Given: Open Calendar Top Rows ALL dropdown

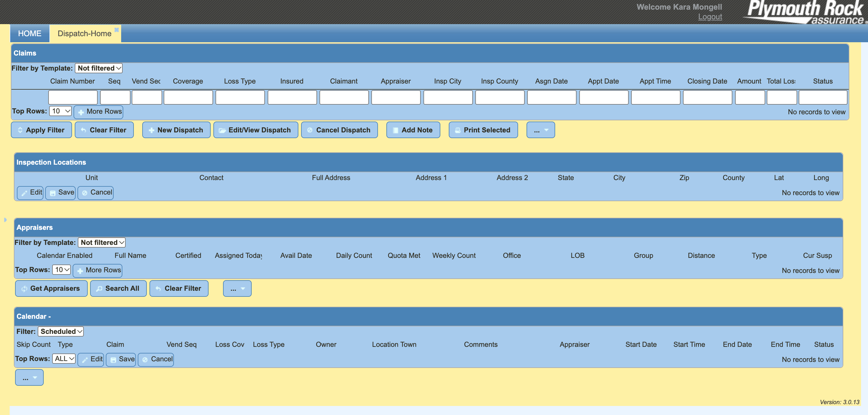Looking at the screenshot, I should [x=64, y=359].
